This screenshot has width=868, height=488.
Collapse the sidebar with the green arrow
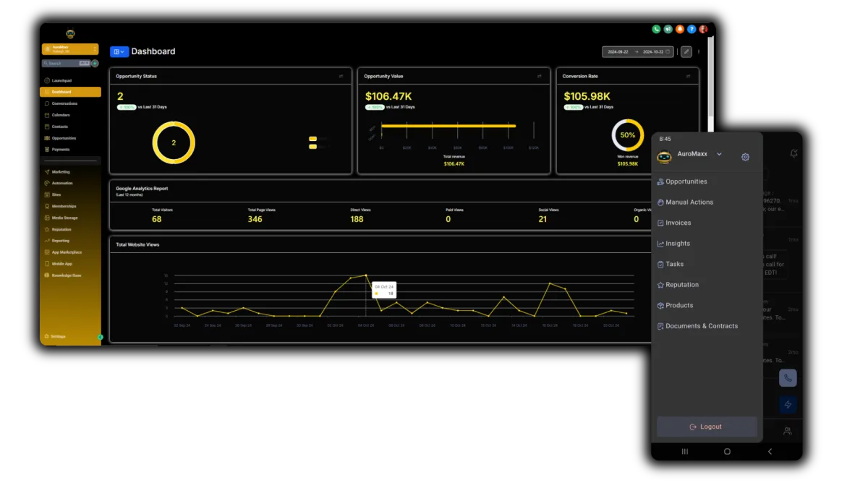(x=101, y=337)
